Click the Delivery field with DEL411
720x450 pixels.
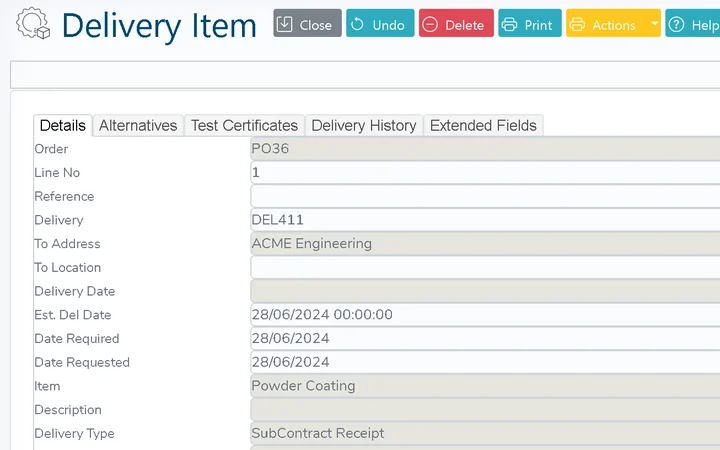485,220
